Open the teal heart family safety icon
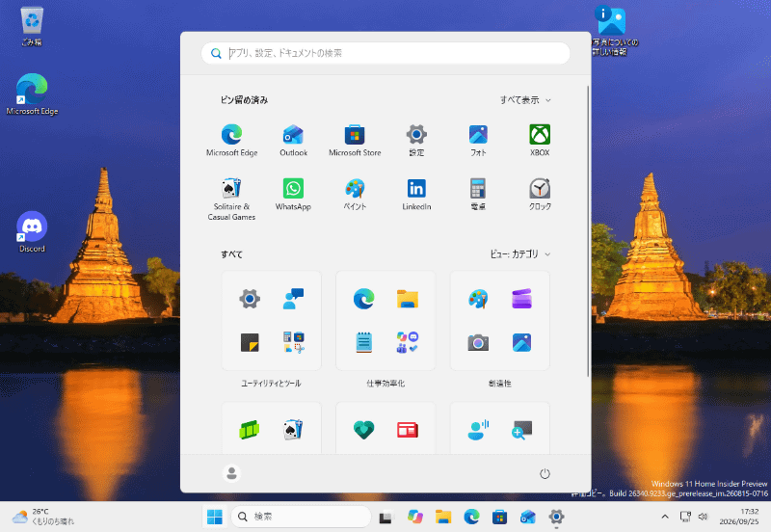This screenshot has height=532, width=771. pos(364,430)
